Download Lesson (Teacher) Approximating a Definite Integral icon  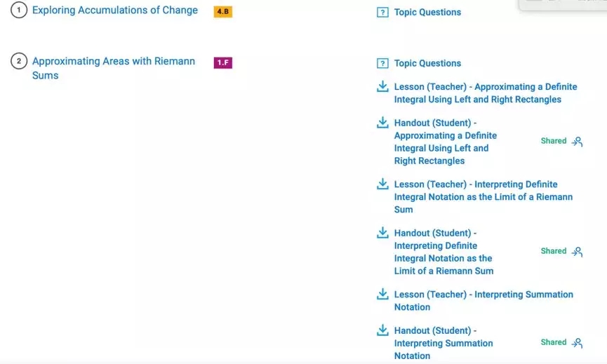382,86
